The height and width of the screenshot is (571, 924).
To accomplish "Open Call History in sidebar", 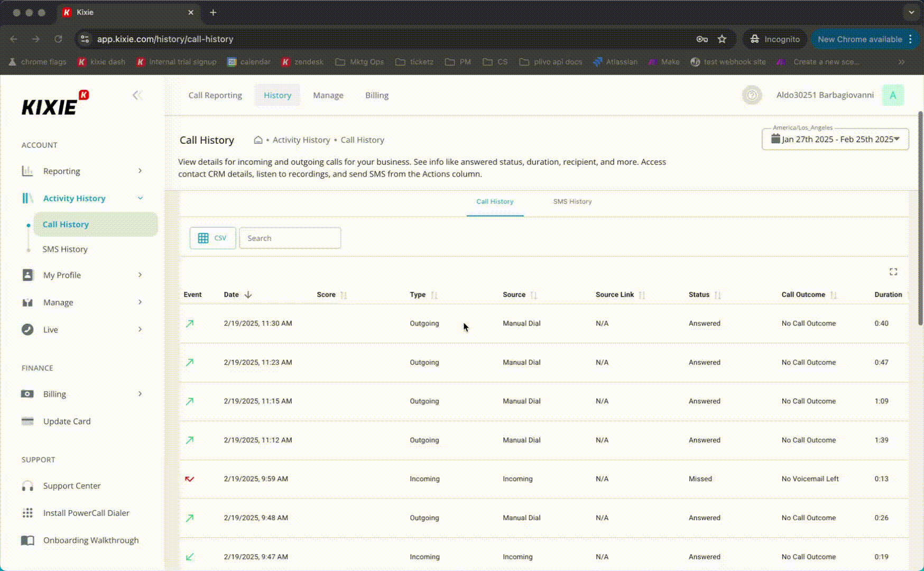I will pyautogui.click(x=96, y=224).
